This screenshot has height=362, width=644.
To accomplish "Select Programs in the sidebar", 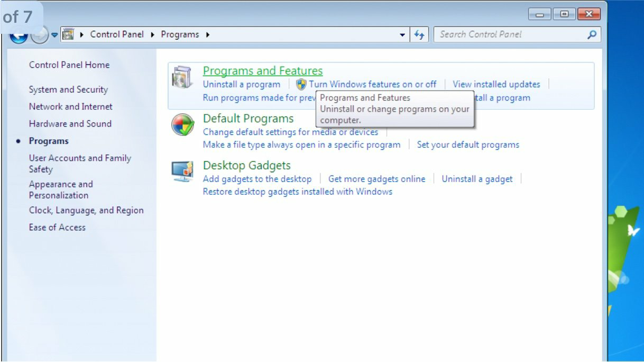I will pyautogui.click(x=49, y=141).
